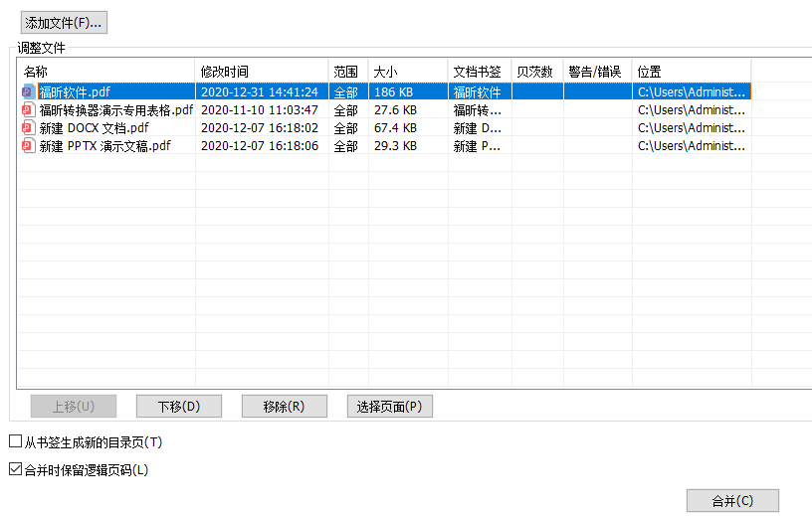Click the 警告/错误 column header
Viewport: 812px width, 516px height.
pyautogui.click(x=598, y=72)
